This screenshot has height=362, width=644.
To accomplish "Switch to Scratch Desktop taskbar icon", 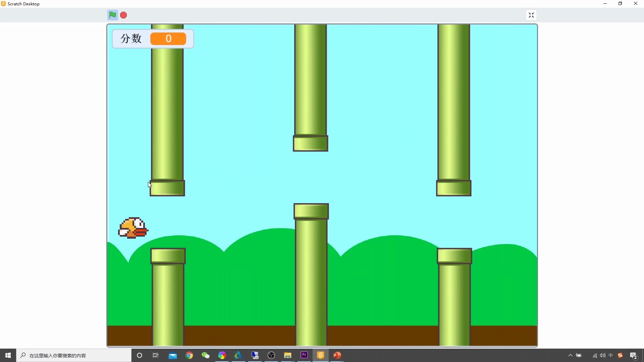I will pyautogui.click(x=321, y=355).
